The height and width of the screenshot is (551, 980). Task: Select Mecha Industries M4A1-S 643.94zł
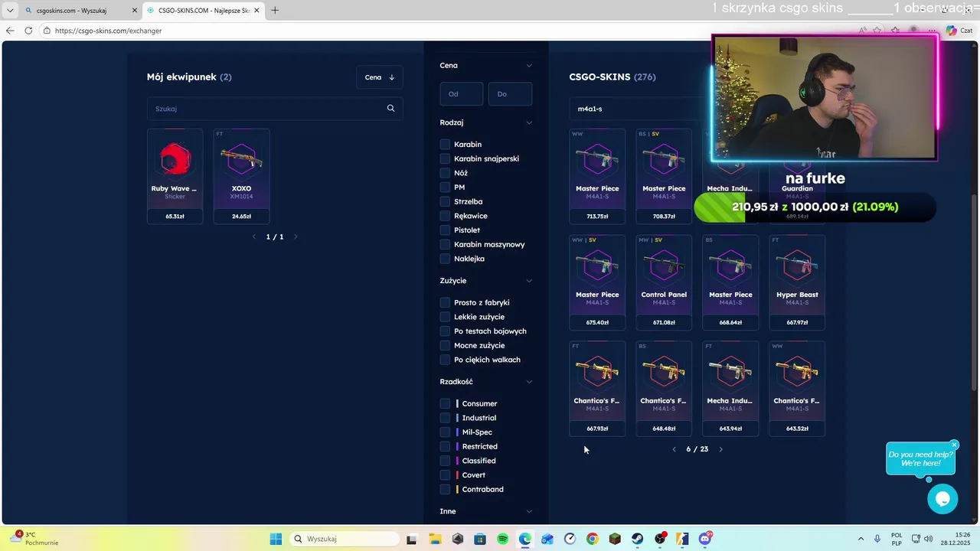[x=730, y=389]
